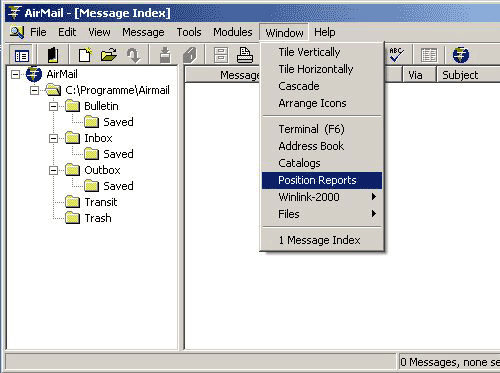Open the Files submenu

[322, 214]
